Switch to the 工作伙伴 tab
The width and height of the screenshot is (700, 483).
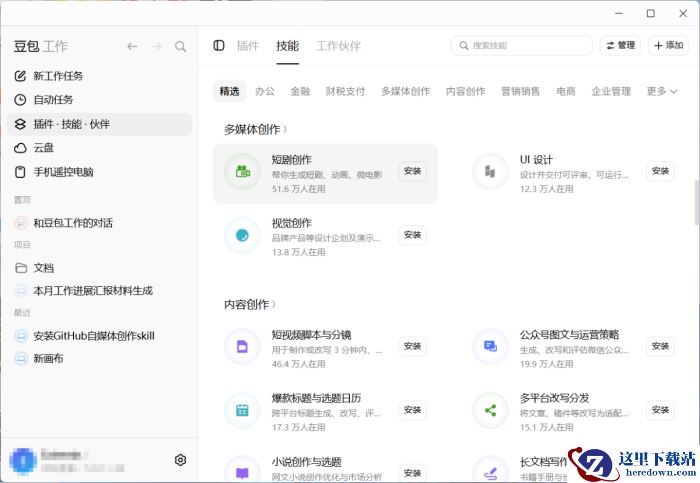(338, 46)
